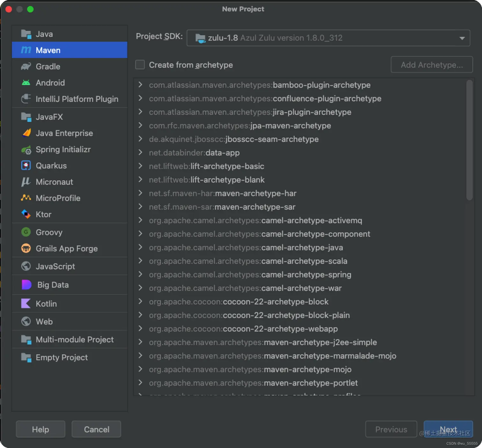
Task: Click the Grails App Forge icon
Action: click(26, 248)
